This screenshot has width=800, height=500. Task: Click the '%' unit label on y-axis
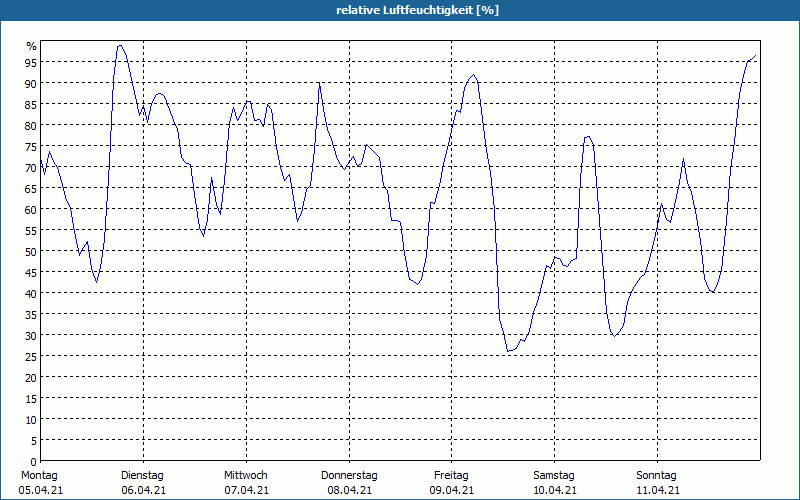pyautogui.click(x=32, y=46)
